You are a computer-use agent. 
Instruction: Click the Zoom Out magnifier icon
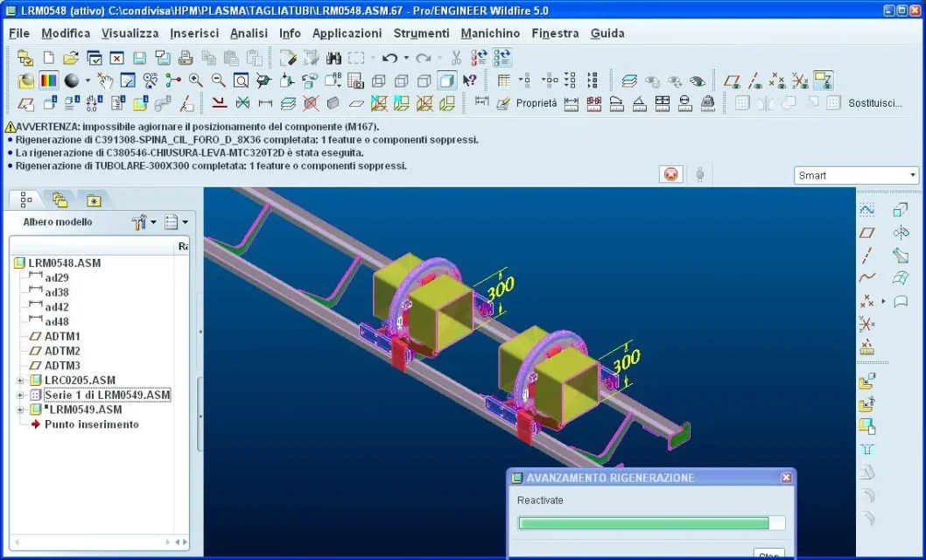218,80
